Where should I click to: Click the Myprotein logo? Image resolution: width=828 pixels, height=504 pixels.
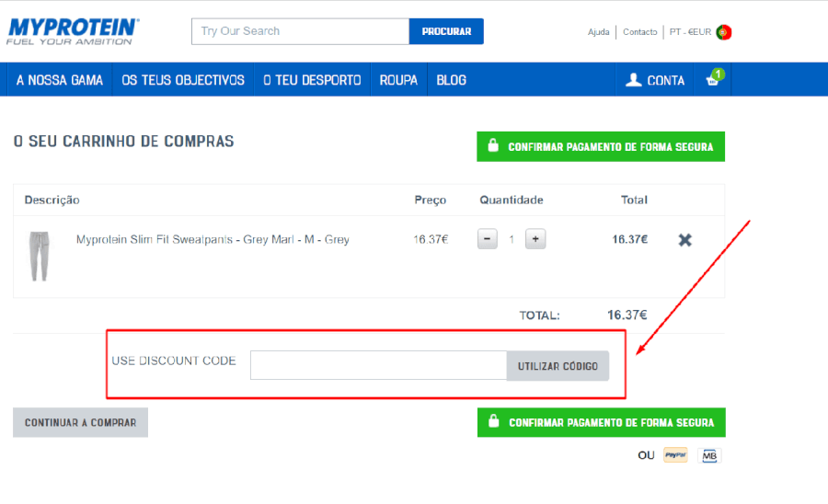pyautogui.click(x=74, y=30)
